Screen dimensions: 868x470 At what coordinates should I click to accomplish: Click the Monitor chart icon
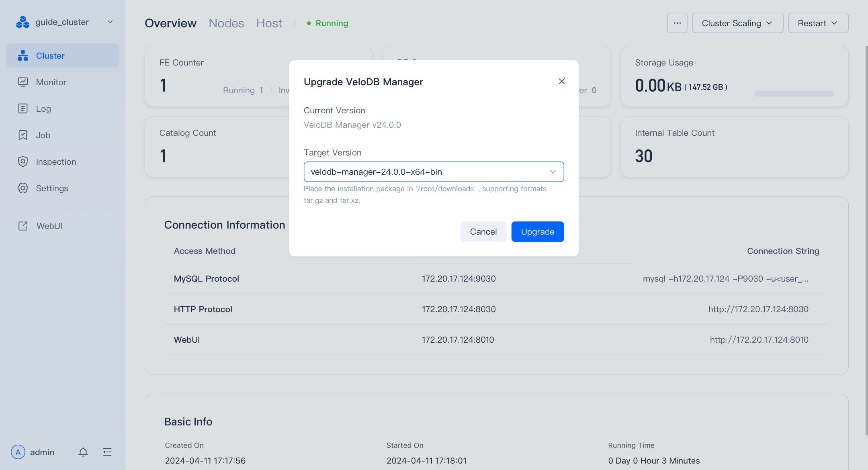pyautogui.click(x=23, y=82)
